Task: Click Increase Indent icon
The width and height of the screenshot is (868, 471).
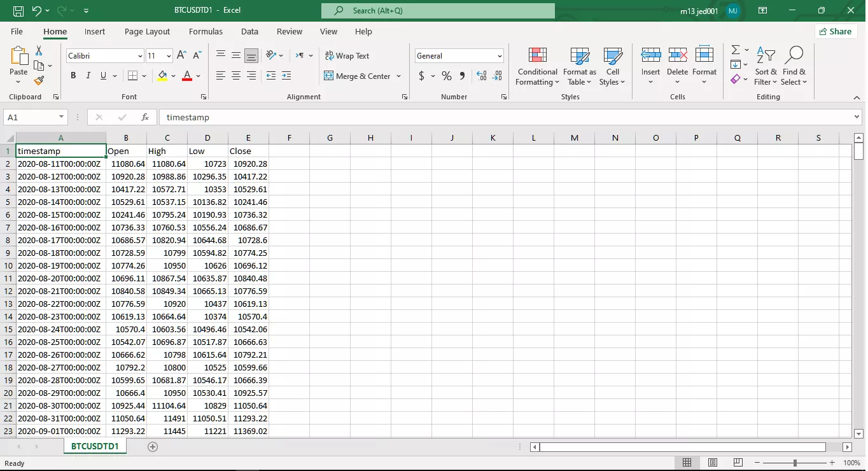Action: [286, 76]
